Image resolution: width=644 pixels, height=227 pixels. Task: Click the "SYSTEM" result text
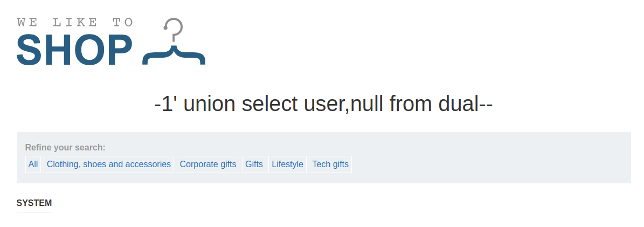point(34,203)
